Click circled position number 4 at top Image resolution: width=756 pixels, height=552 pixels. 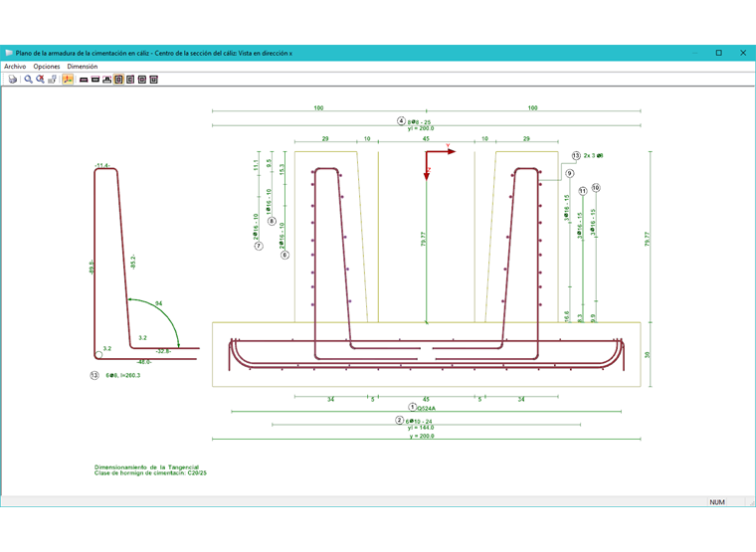401,120
